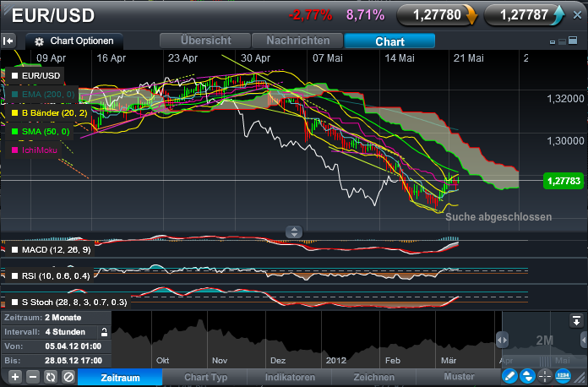The image size is (588, 387).
Task: Click the 21 Mai date axis label
Action: [468, 58]
